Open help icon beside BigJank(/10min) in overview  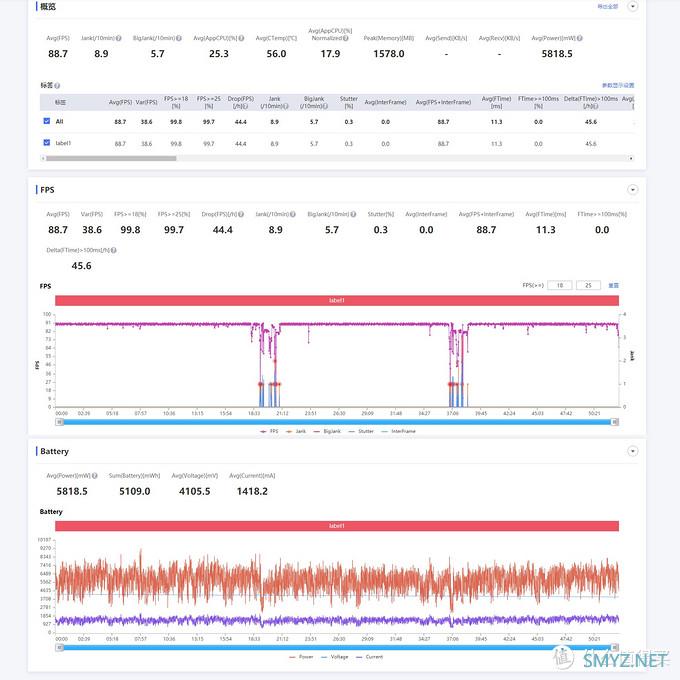point(179,38)
